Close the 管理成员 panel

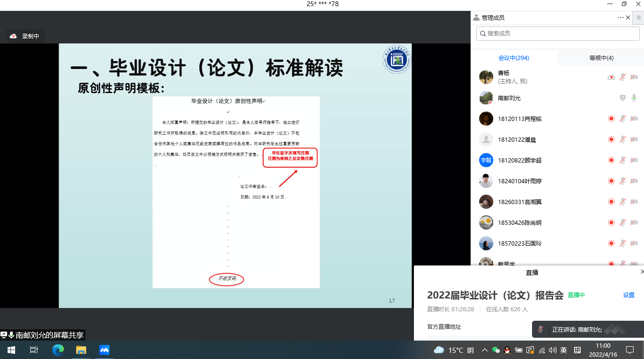point(628,17)
